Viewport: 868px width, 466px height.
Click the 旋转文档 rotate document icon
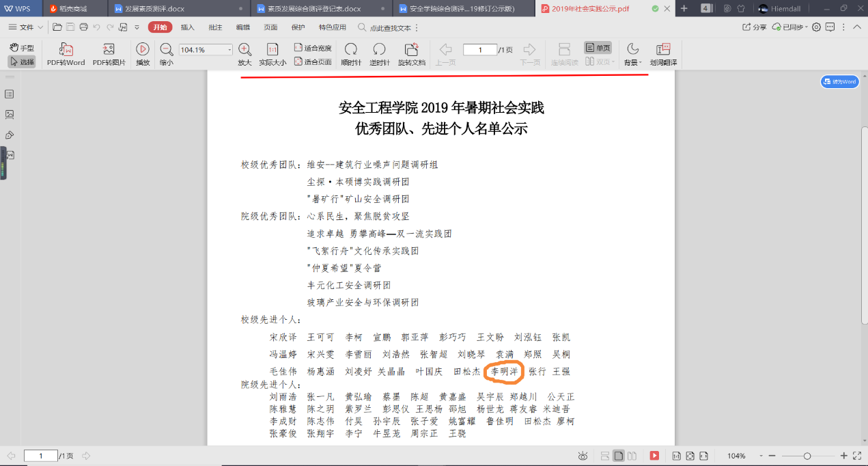click(411, 50)
